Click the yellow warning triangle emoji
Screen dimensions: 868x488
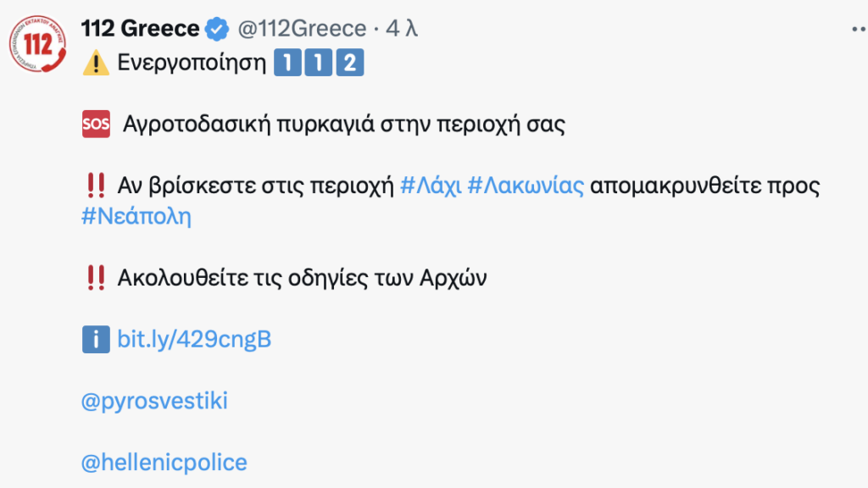click(96, 64)
